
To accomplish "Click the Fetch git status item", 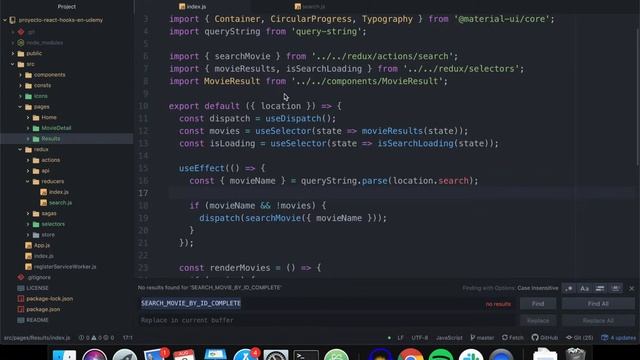I will 513,338.
